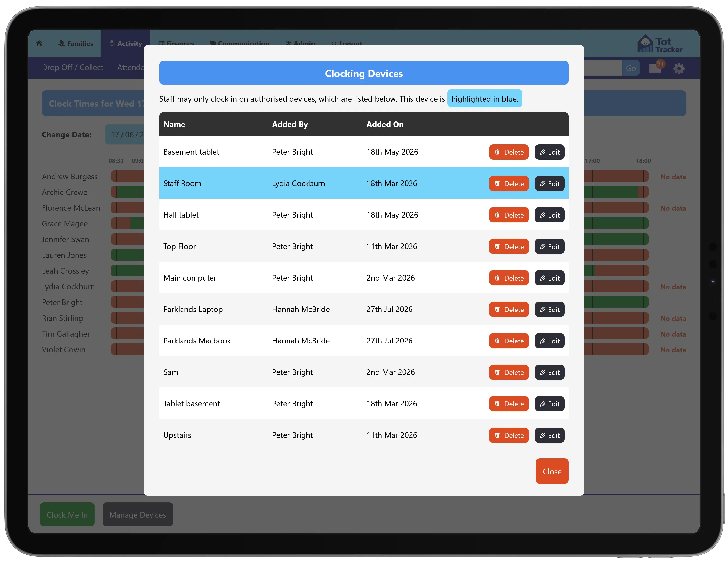Delete the Sam device
Screen dimensions: 728x563
509,372
